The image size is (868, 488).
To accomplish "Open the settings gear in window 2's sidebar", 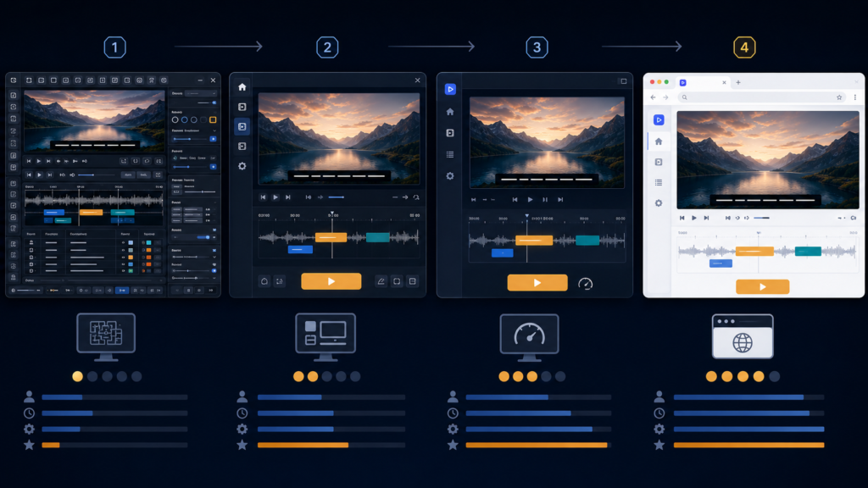I will (x=242, y=166).
